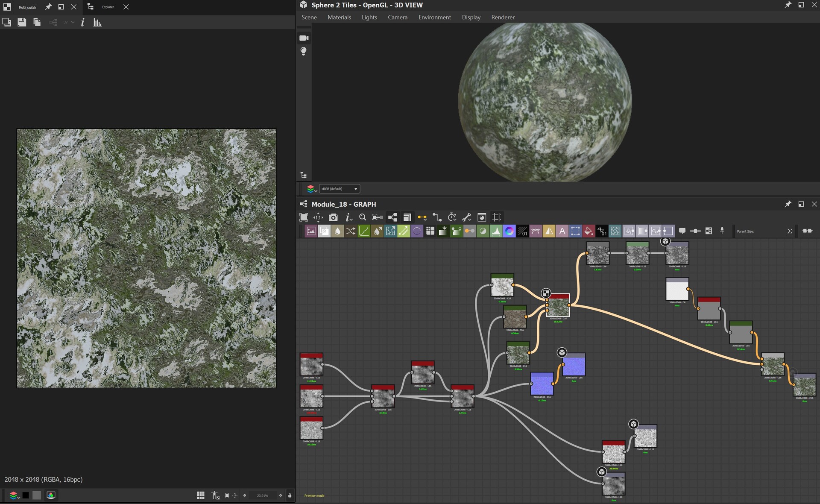
Task: Switch to the Explorer tab
Action: tap(108, 7)
